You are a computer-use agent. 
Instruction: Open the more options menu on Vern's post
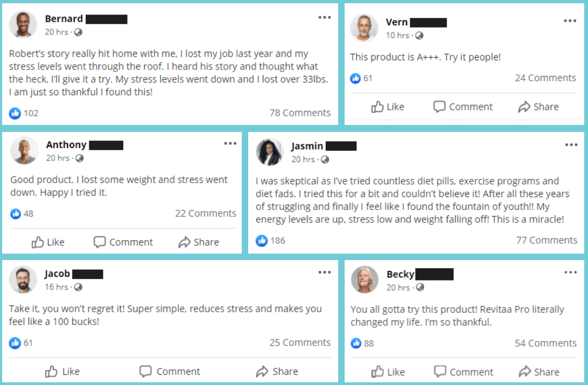pyautogui.click(x=570, y=21)
